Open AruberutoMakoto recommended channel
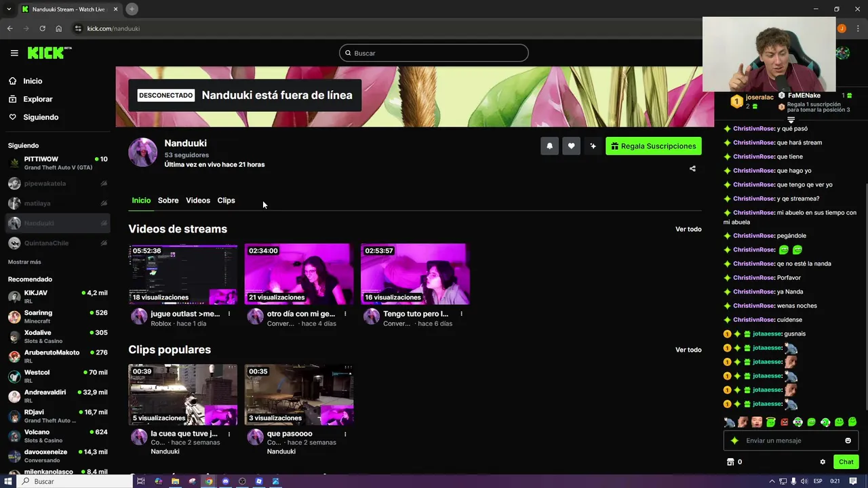The width and height of the screenshot is (868, 488). pyautogui.click(x=58, y=357)
